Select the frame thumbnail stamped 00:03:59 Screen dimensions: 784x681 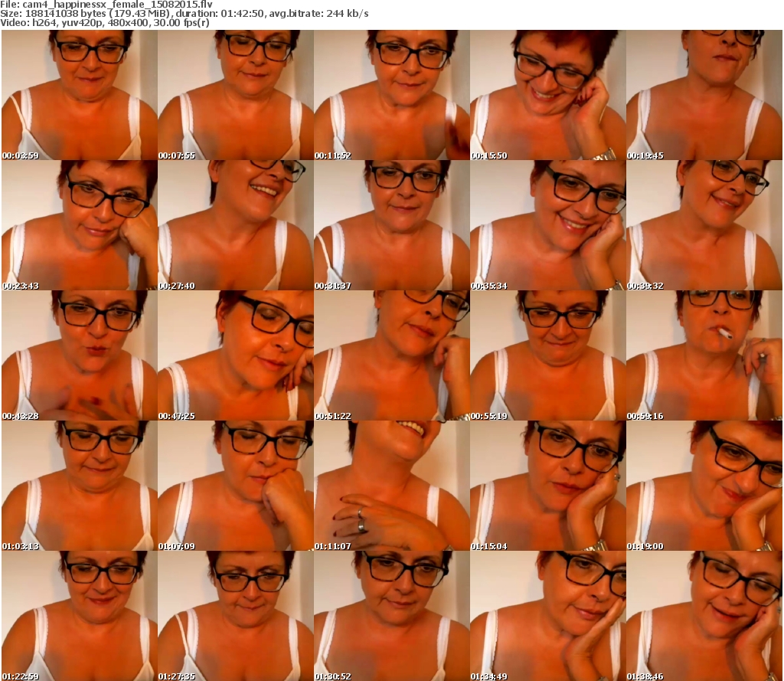click(x=80, y=95)
